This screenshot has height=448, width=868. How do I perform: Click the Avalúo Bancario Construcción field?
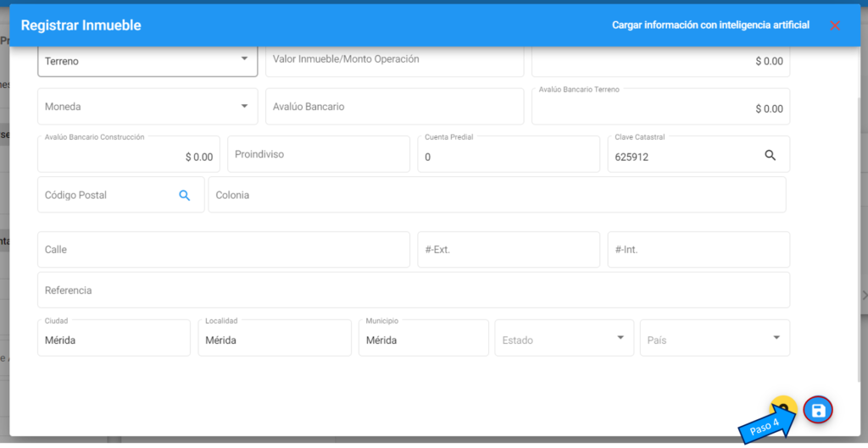(129, 154)
